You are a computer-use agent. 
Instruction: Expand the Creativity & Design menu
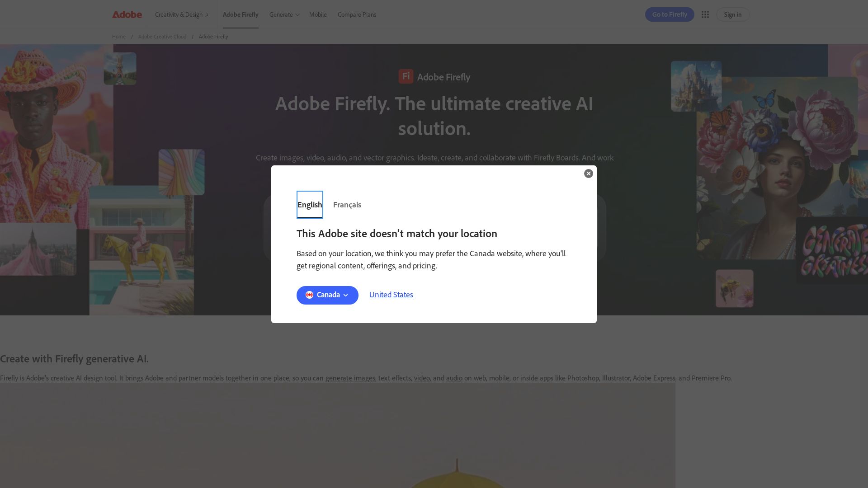pyautogui.click(x=181, y=14)
